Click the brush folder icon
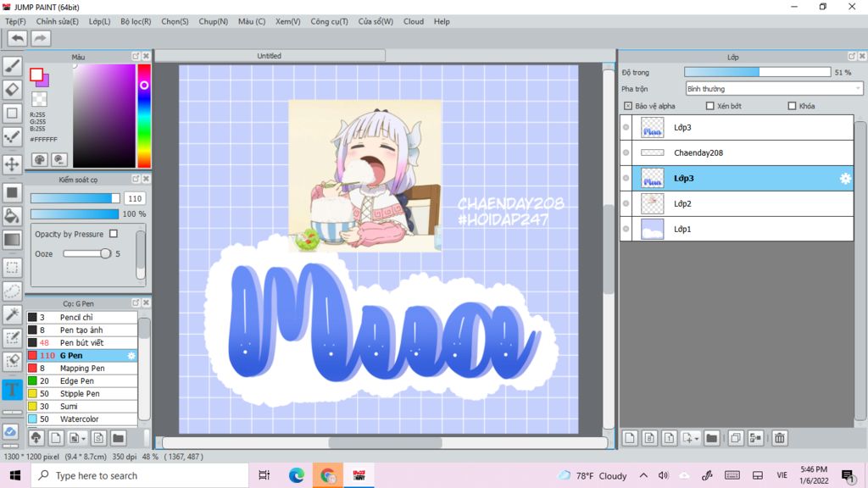The height and width of the screenshot is (488, 868). (x=118, y=438)
